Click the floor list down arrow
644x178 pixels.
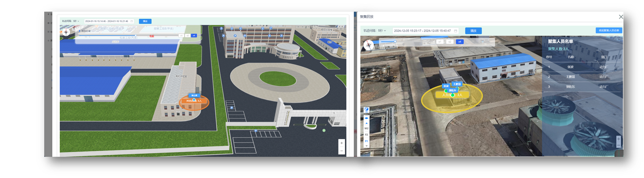[366, 146]
